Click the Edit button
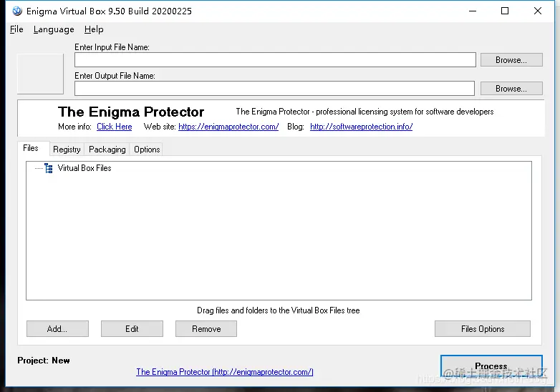560x392 pixels. (132, 329)
